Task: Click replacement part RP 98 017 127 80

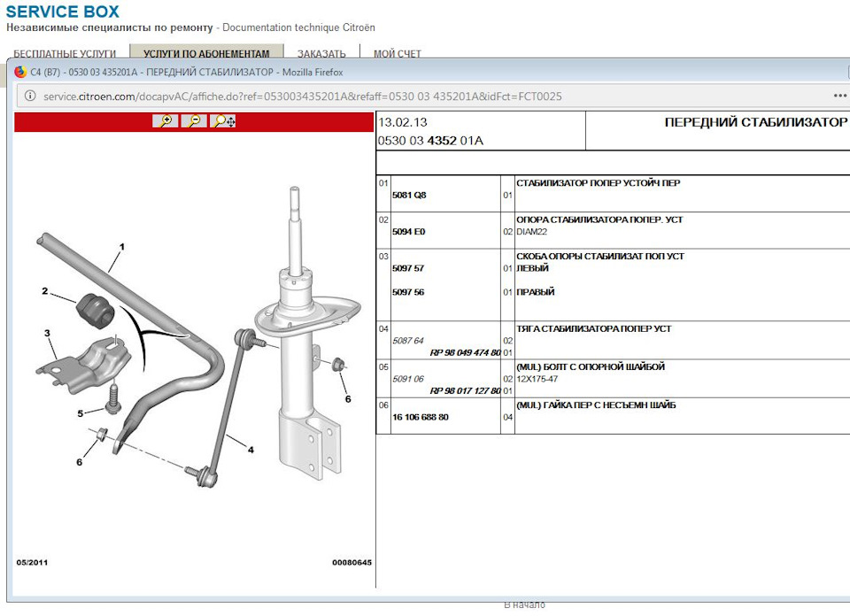Action: point(465,390)
